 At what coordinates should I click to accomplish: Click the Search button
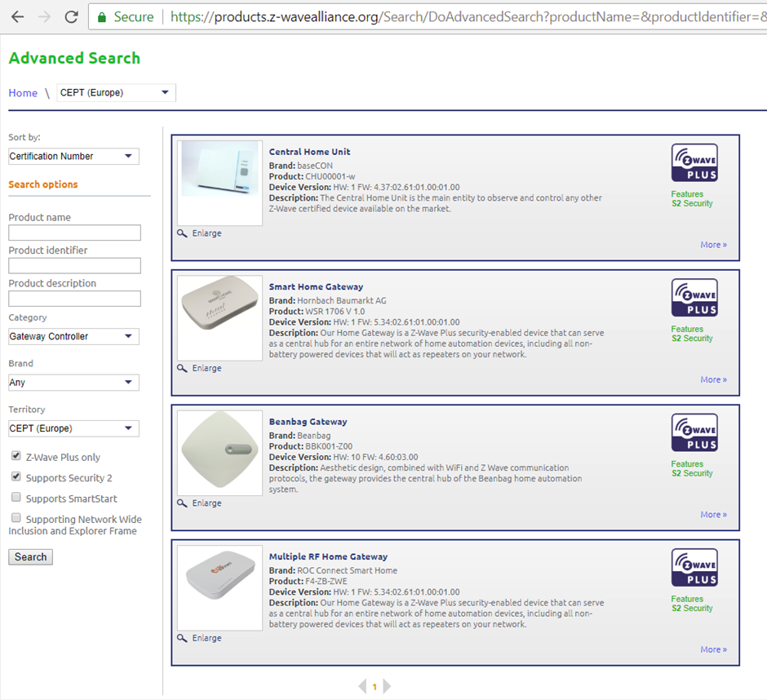(x=30, y=556)
